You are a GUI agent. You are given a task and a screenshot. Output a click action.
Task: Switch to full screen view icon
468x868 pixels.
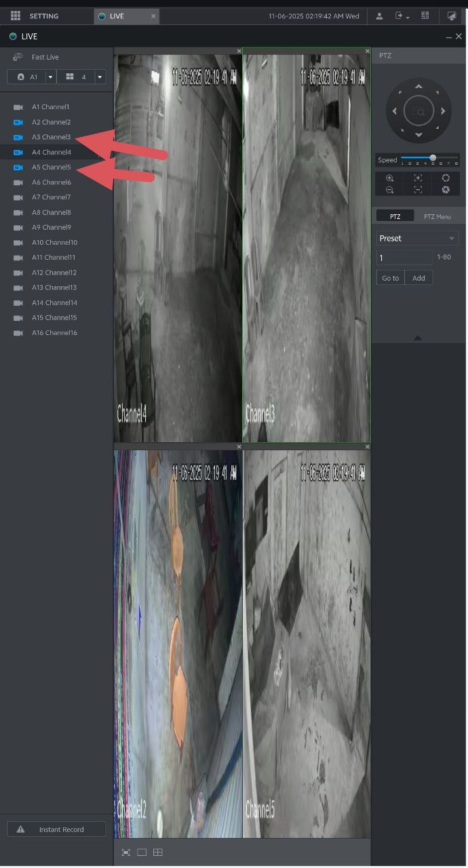coord(125,852)
